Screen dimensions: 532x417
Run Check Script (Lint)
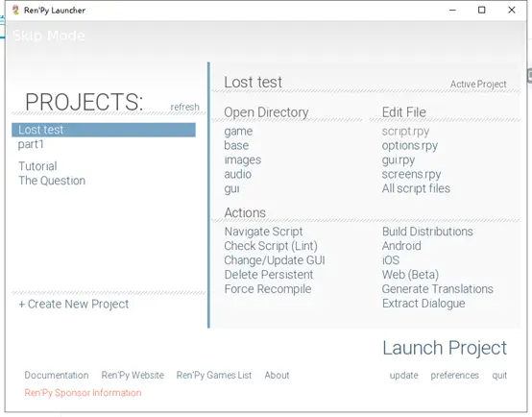(271, 246)
